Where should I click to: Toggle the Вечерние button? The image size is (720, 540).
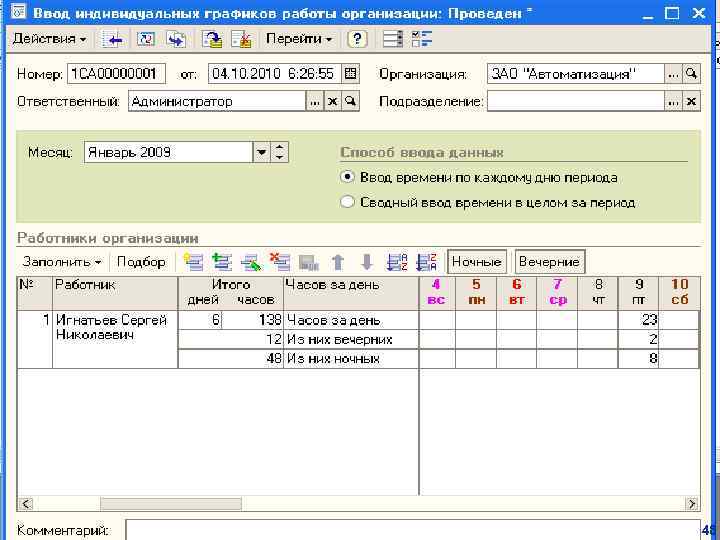(550, 262)
